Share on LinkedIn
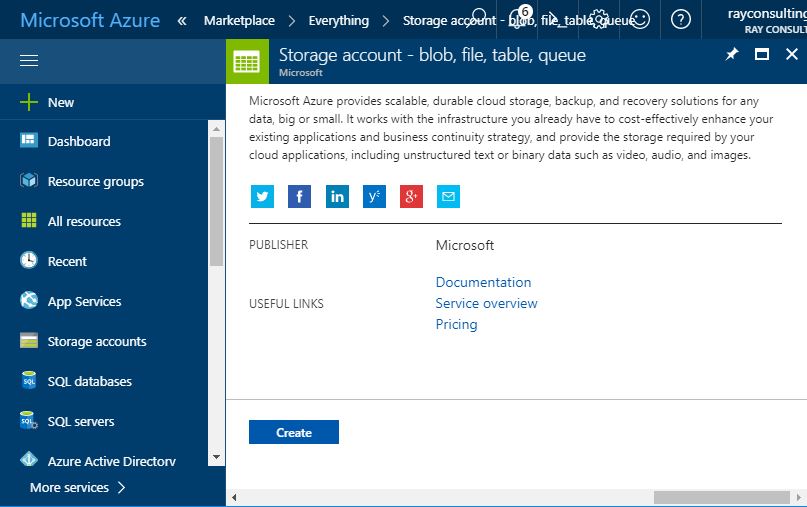This screenshot has width=807, height=507. [337, 197]
